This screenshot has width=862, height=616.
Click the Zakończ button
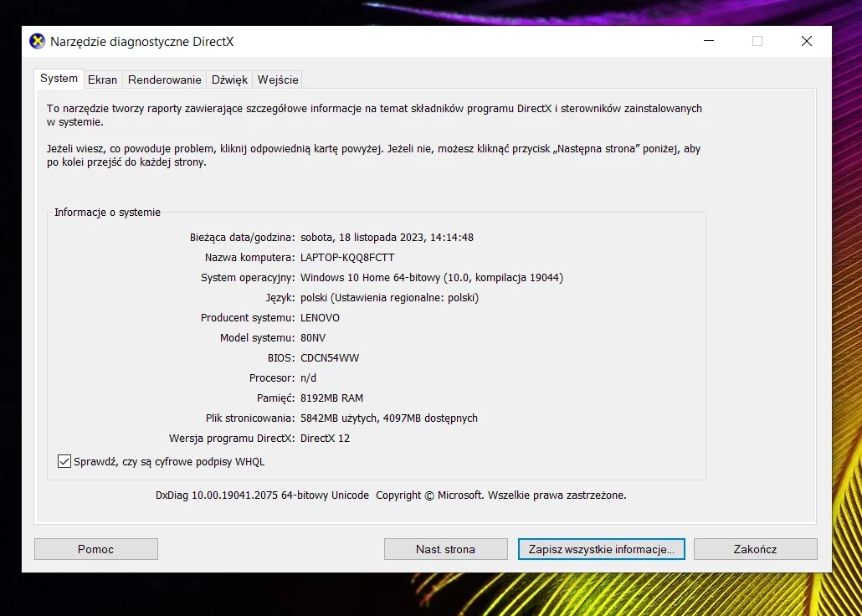click(x=756, y=549)
